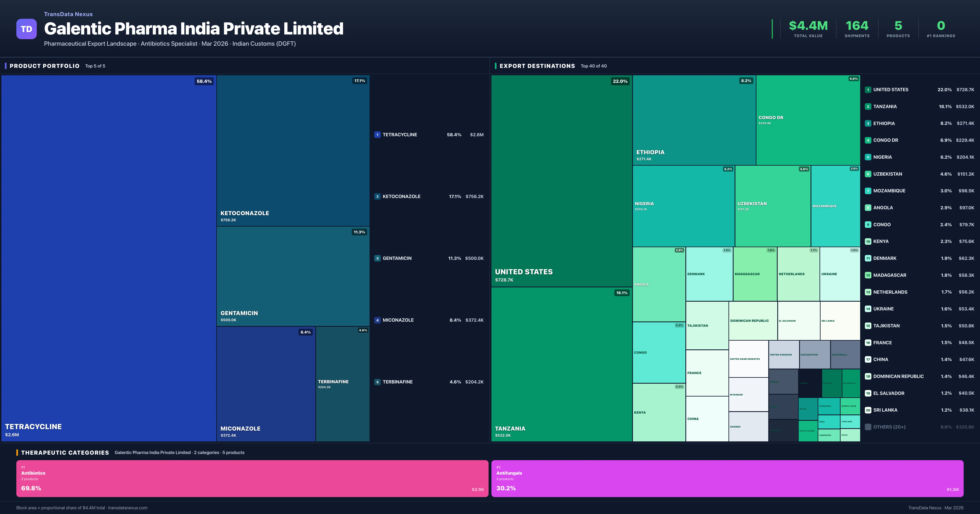Click the gray swatch beside OTHERS (20+)

(868, 426)
